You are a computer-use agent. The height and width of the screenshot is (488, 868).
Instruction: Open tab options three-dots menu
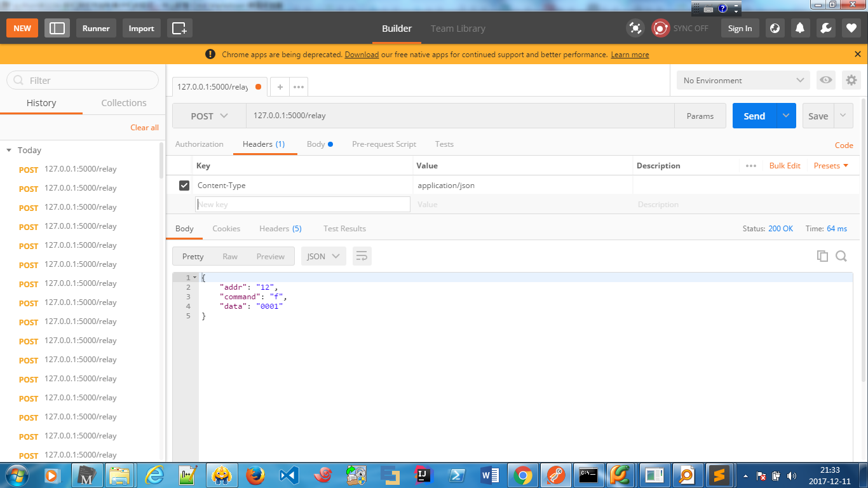click(299, 87)
